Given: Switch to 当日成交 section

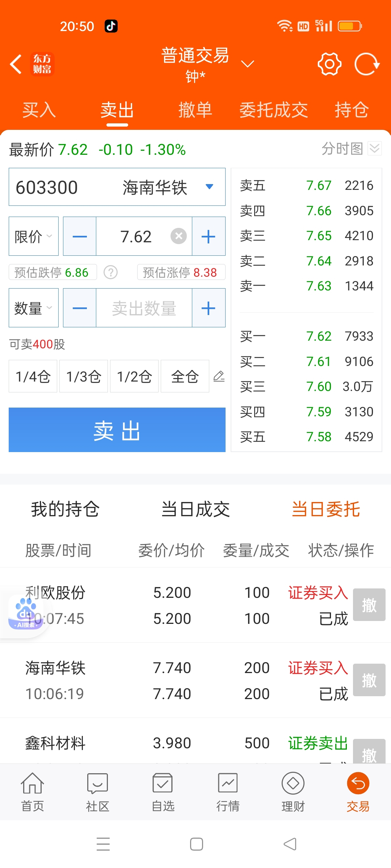Looking at the screenshot, I should [x=195, y=509].
